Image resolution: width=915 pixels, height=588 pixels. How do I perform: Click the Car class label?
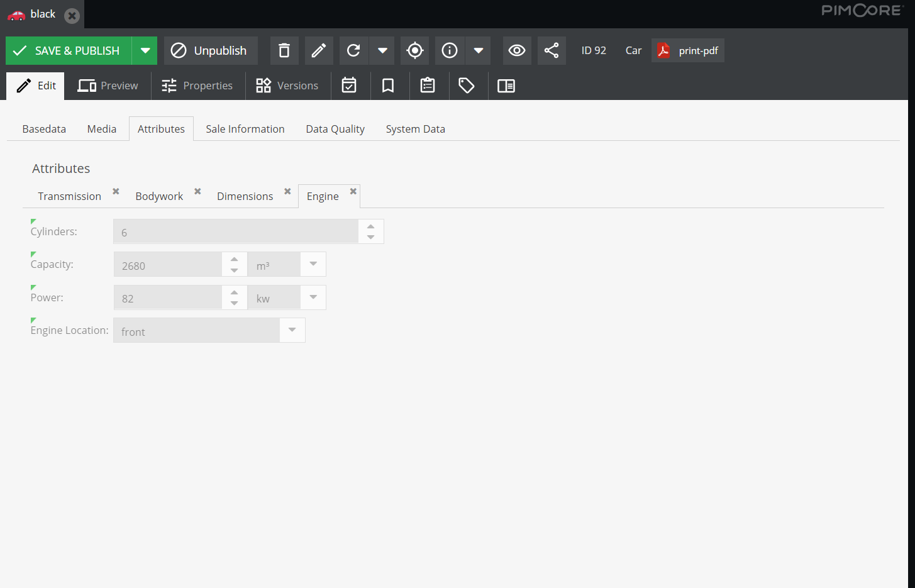point(633,51)
